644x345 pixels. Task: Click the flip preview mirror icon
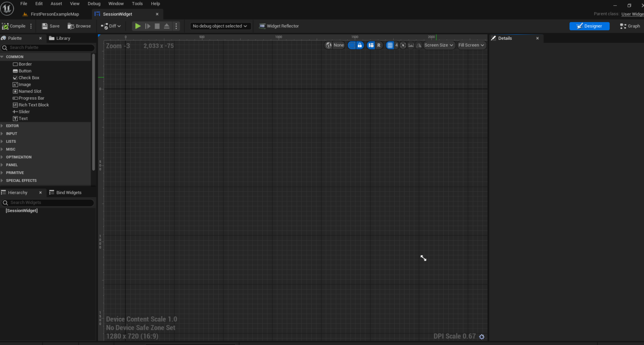418,45
